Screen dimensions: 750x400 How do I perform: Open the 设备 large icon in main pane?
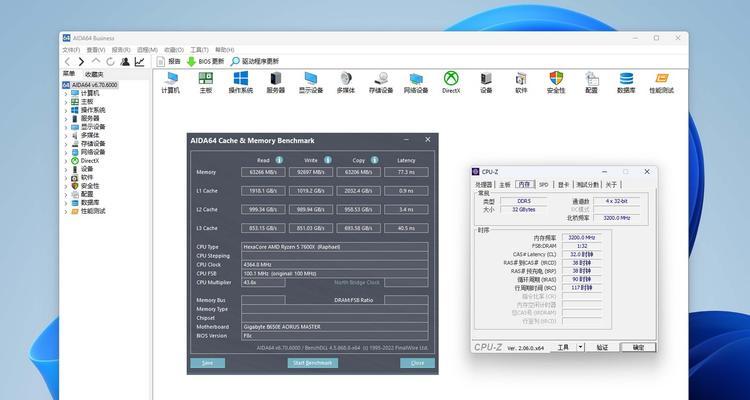(x=486, y=82)
